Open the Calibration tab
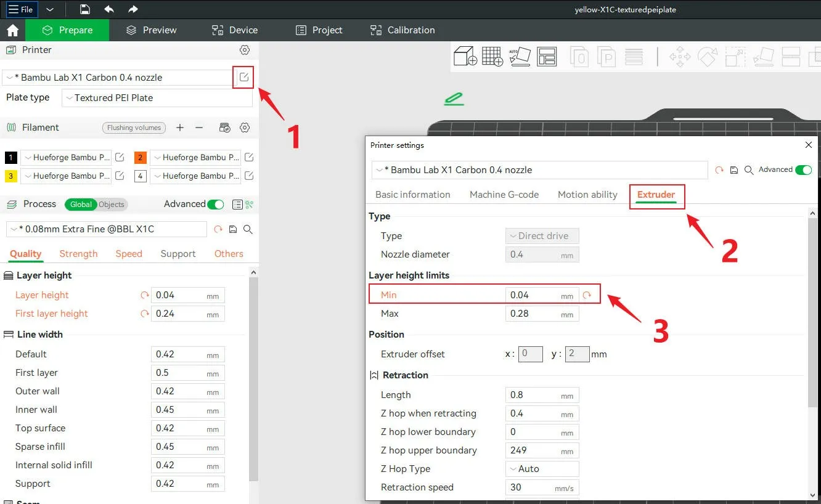Viewport: 821px width, 504px height. coord(402,30)
